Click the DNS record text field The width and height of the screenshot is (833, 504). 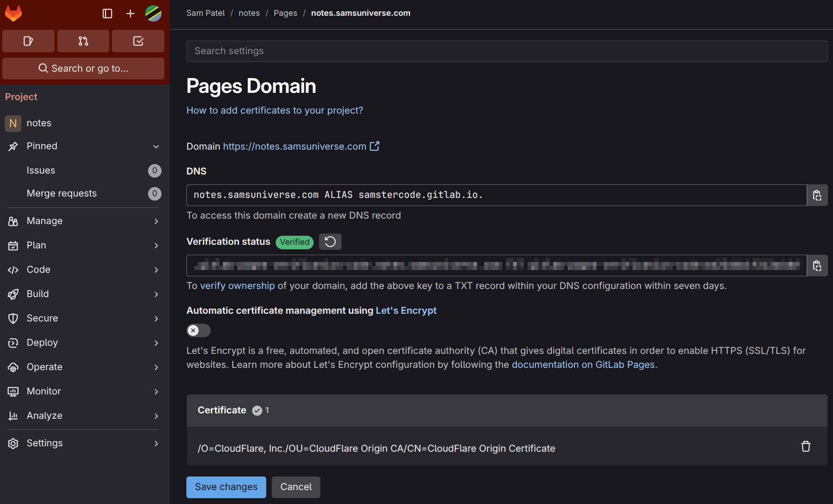[x=496, y=195]
